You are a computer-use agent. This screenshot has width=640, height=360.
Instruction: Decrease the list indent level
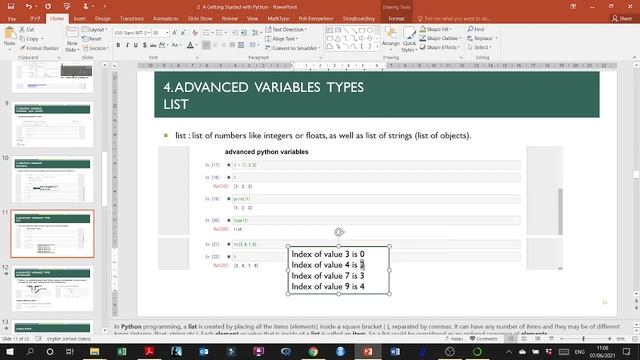point(235,33)
